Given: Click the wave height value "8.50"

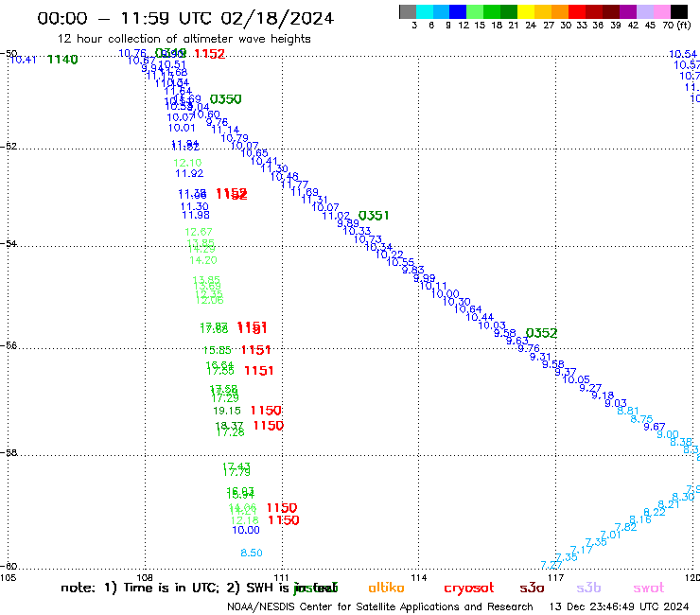Looking at the screenshot, I should [252, 553].
